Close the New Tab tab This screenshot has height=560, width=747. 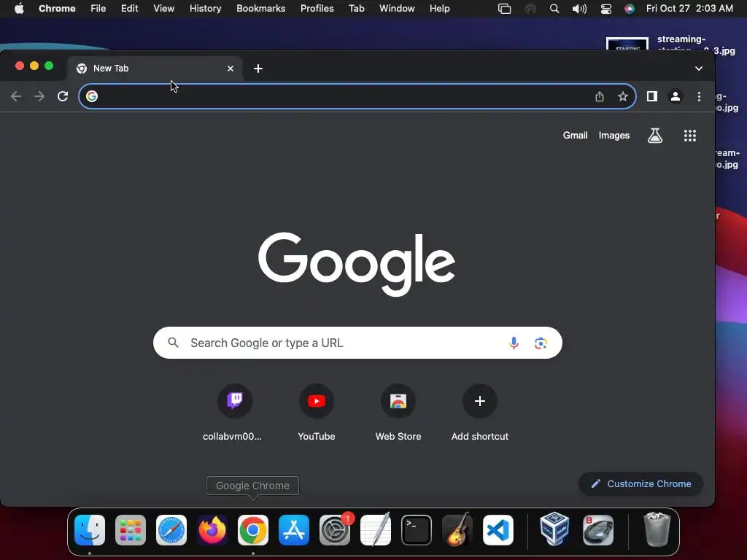point(231,69)
